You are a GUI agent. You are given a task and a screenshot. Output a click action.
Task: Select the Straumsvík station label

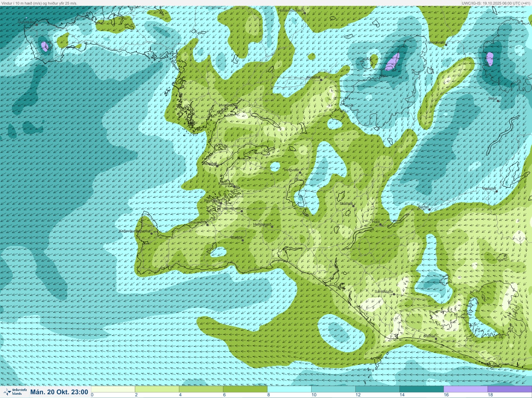coord(197,222)
